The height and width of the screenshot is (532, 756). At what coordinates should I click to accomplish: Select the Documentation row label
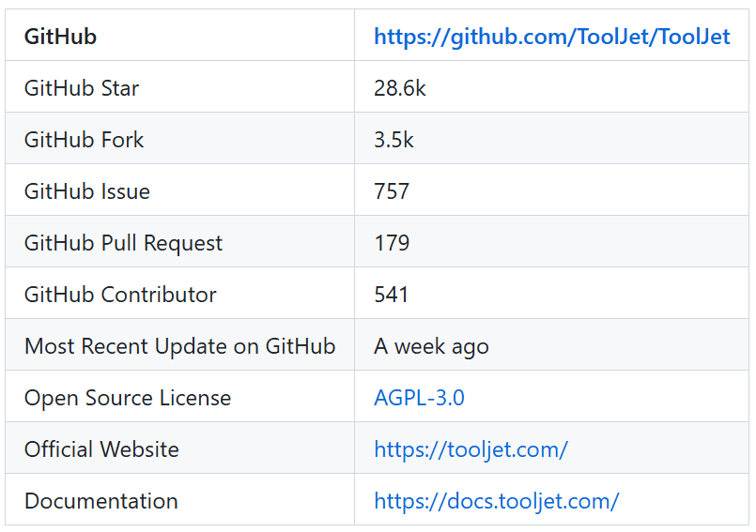coord(101,501)
